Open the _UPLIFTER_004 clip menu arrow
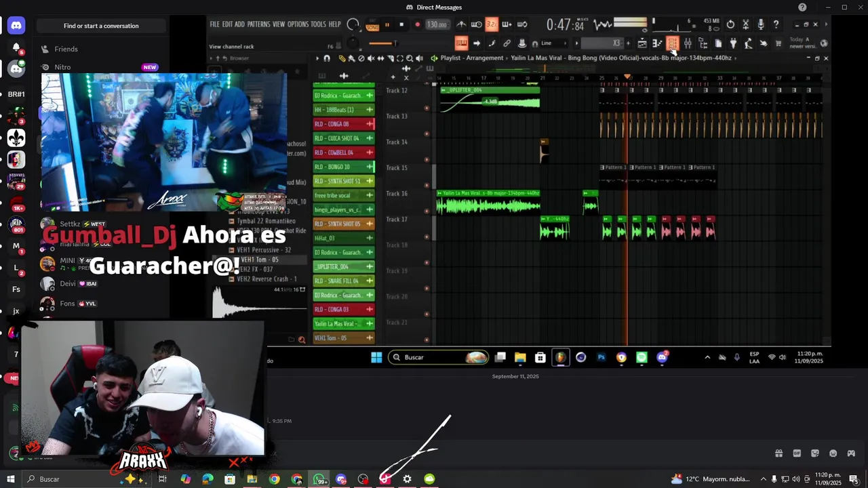 443,90
